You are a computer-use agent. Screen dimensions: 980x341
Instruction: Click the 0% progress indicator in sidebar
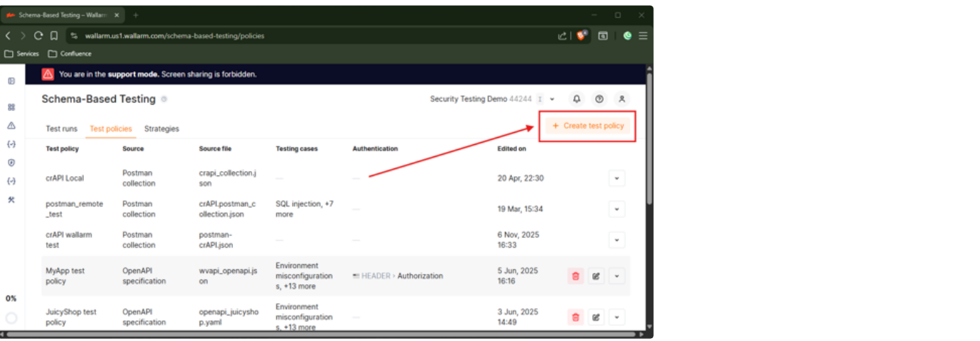(11, 298)
